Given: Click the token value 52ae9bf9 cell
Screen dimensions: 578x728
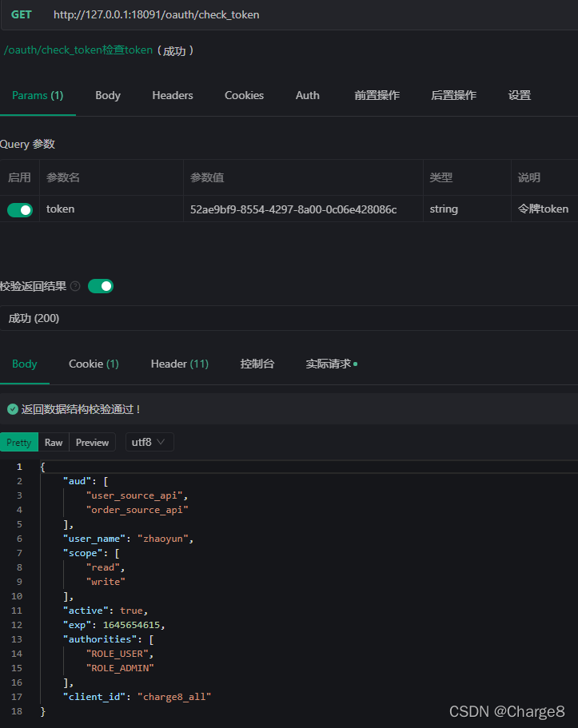Looking at the screenshot, I should pos(303,209).
